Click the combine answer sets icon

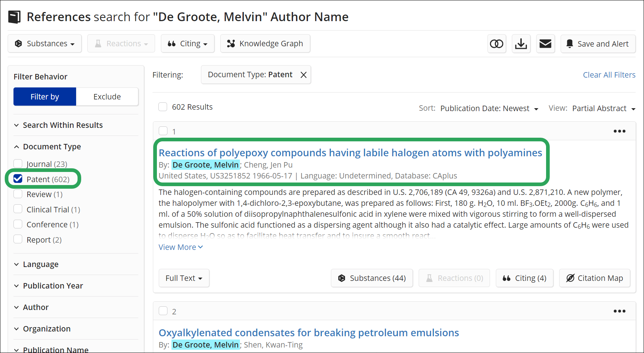(497, 44)
